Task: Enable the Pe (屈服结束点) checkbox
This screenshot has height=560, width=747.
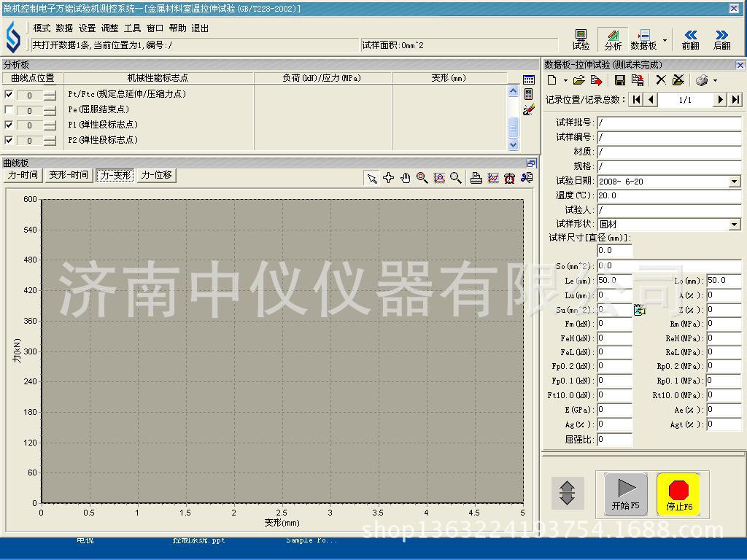Action: pyautogui.click(x=9, y=109)
